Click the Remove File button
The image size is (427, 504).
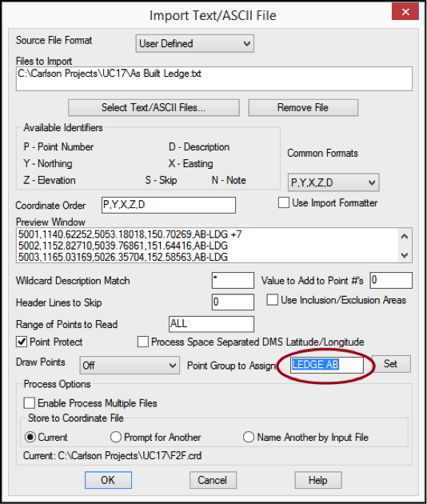click(x=303, y=108)
